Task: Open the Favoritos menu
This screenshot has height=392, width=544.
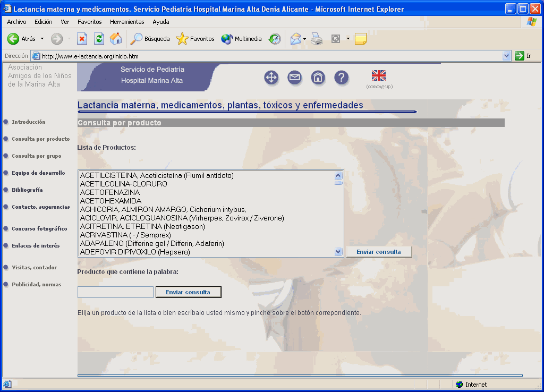Action: pyautogui.click(x=89, y=22)
